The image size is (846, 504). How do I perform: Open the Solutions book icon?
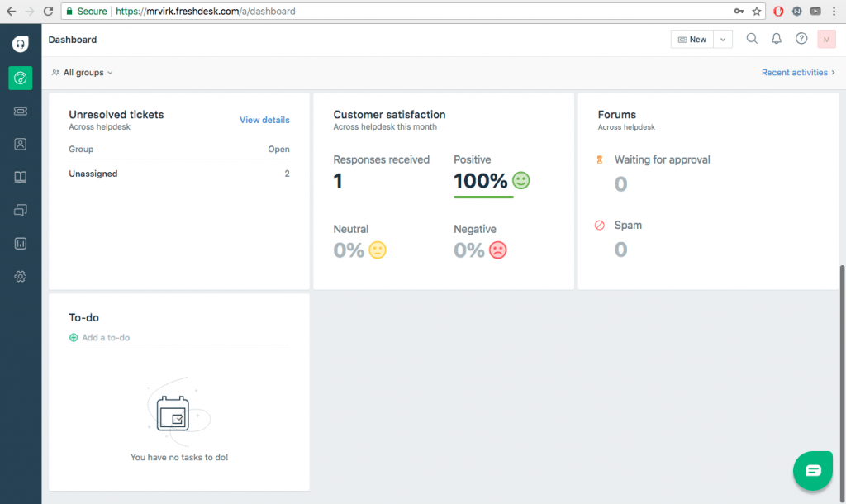click(21, 177)
